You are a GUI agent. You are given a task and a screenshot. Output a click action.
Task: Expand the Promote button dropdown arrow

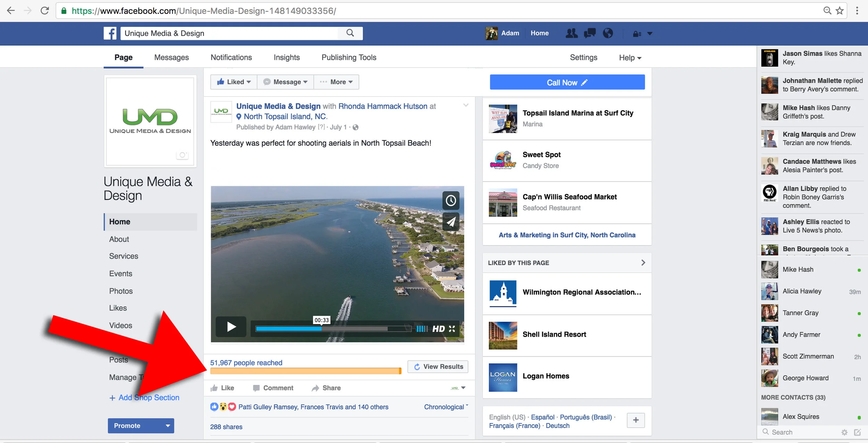(x=168, y=426)
